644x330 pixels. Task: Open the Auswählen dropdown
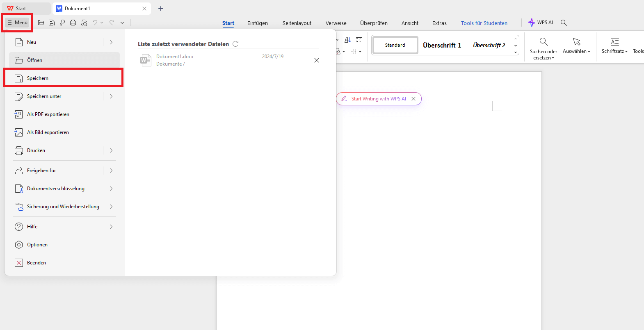click(577, 46)
